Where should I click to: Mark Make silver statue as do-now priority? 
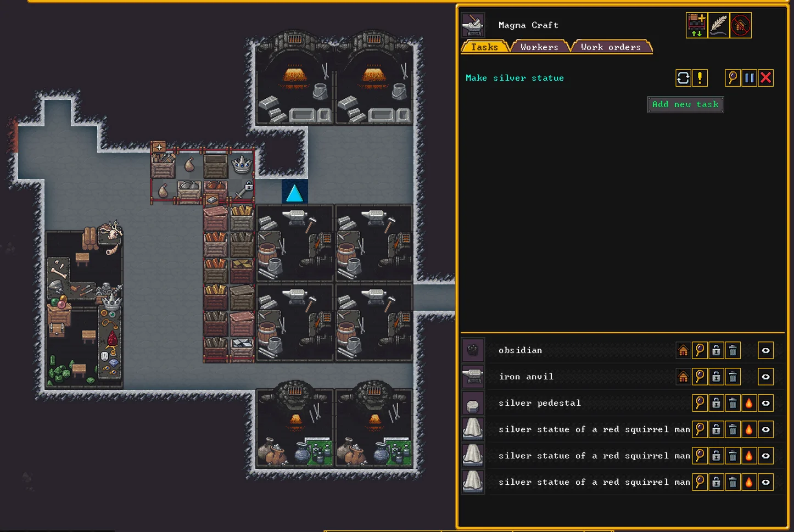tap(700, 78)
